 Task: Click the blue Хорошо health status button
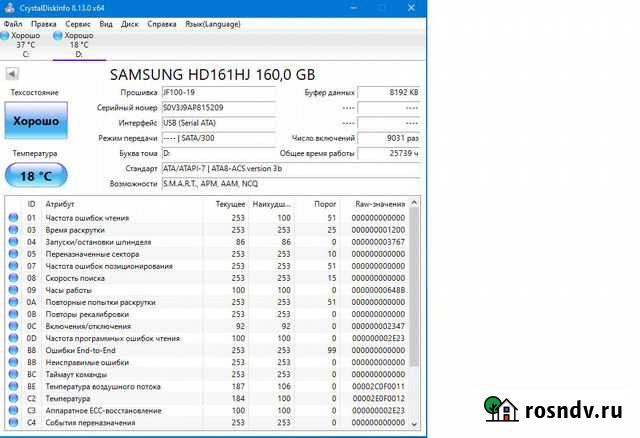[35, 121]
